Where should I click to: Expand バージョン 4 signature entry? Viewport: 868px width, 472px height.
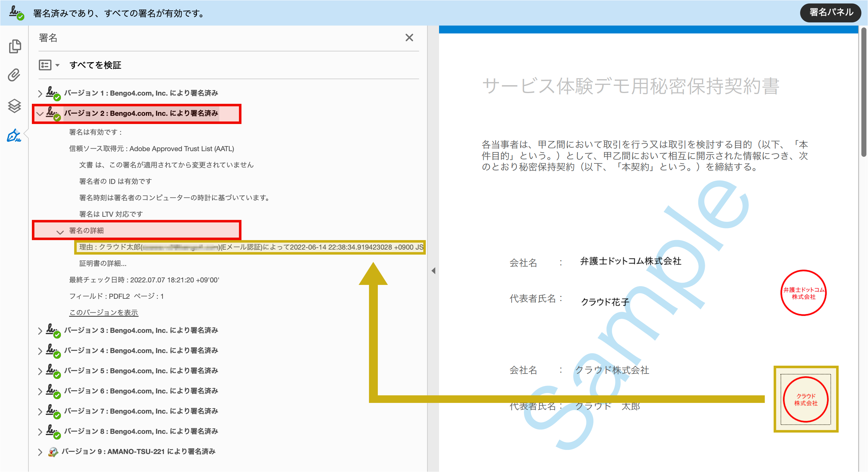40,351
